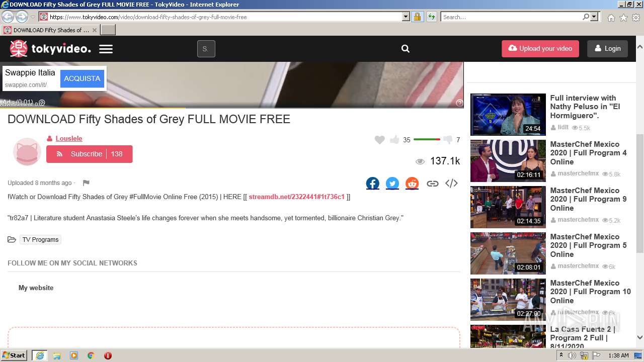Click ACQUISTA on the Swappie ad
644x362 pixels.
[x=82, y=78]
